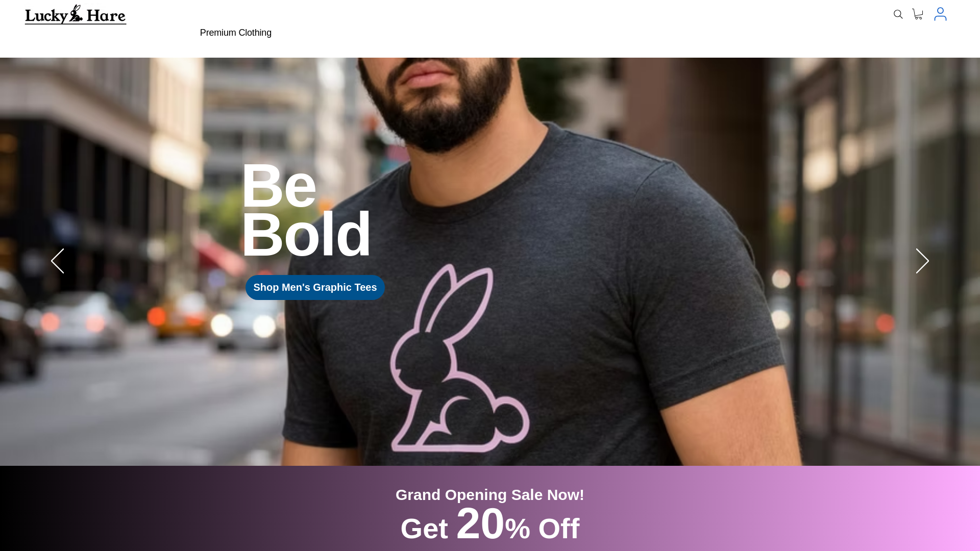This screenshot has width=980, height=551.
Task: Click Shop Men's Graphic Tees button
Action: (x=315, y=287)
